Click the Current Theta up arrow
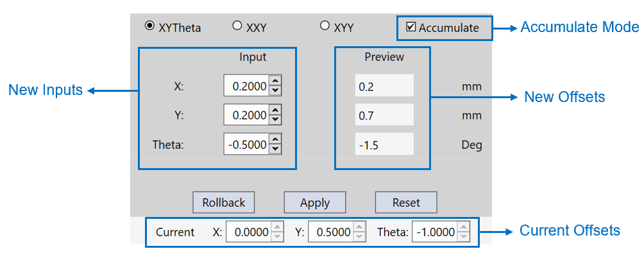The width and height of the screenshot is (644, 258). pos(464,227)
